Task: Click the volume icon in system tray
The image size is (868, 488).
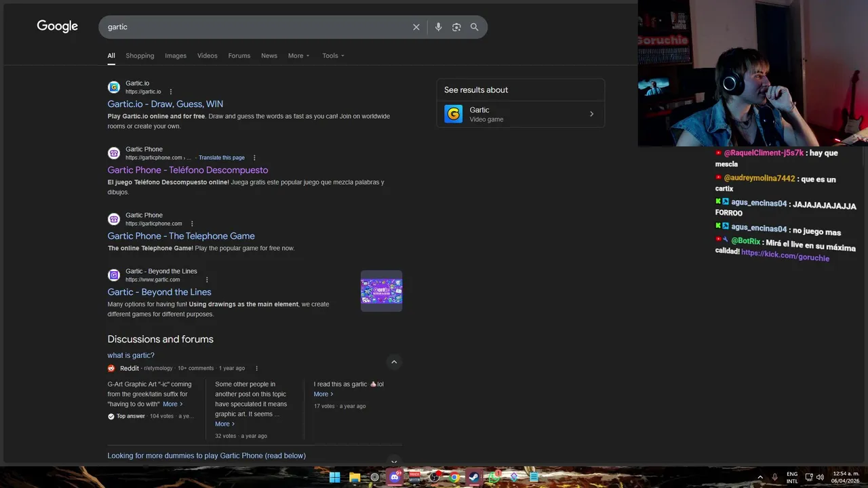Action: tap(820, 477)
